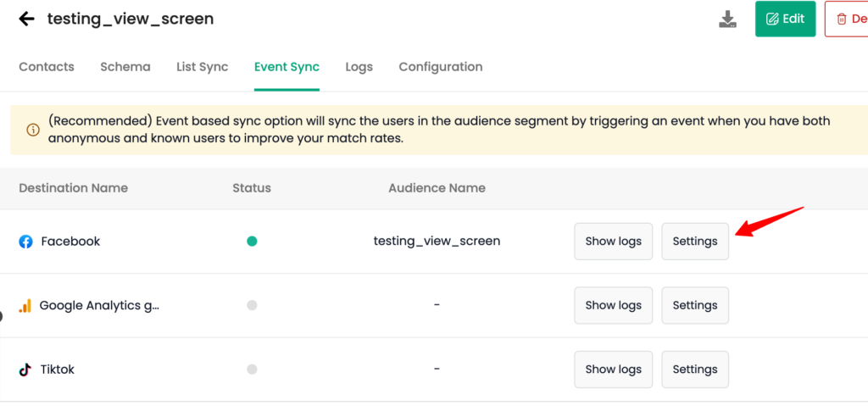Click the green status dot for Facebook
Viewport: 868px width, 417px height.
coord(252,242)
